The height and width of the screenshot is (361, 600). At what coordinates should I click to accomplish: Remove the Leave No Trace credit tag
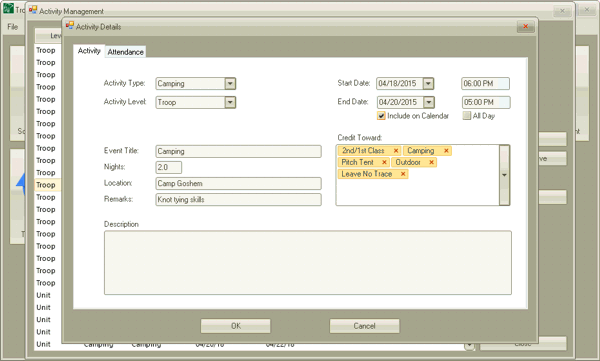tap(403, 174)
